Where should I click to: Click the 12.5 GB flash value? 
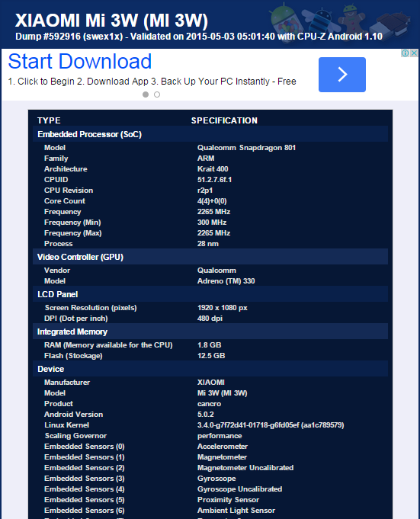211,355
